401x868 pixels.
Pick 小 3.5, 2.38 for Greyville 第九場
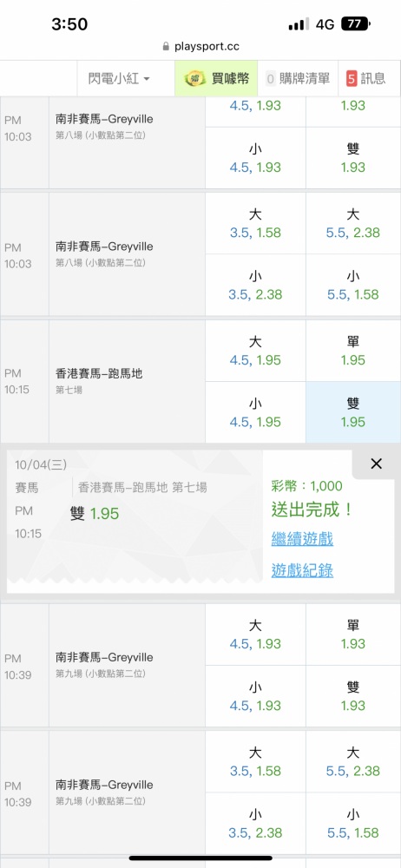[x=255, y=823]
